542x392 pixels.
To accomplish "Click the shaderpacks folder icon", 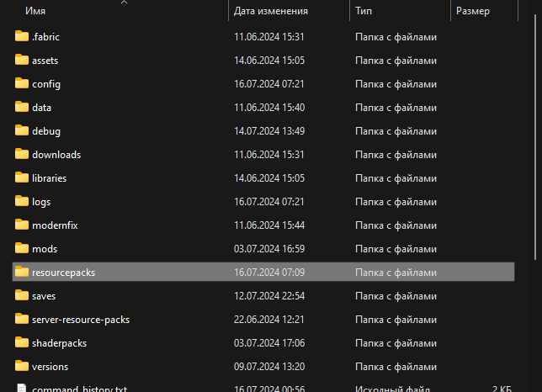I will pos(22,343).
